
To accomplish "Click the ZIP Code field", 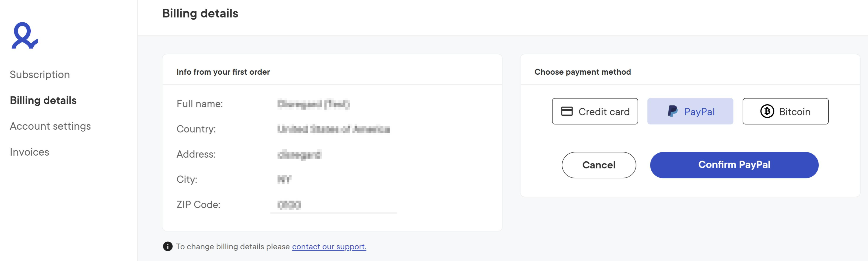I will pos(334,205).
